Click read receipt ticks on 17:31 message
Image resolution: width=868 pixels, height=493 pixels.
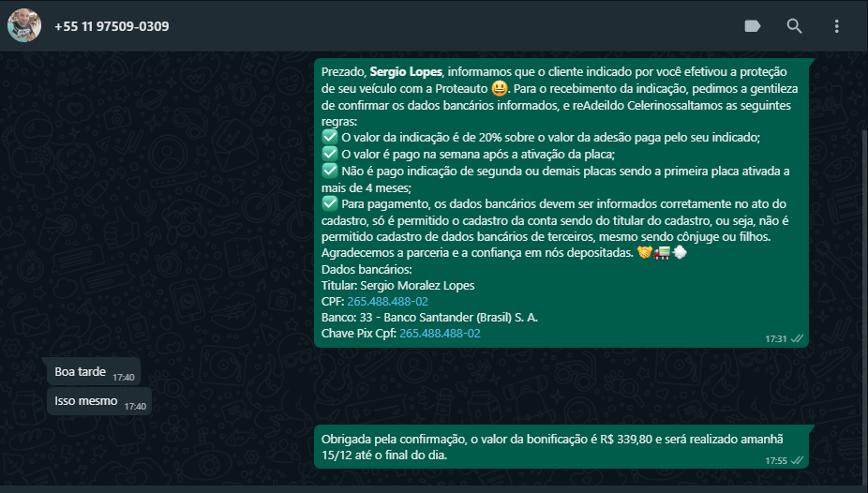tap(797, 338)
